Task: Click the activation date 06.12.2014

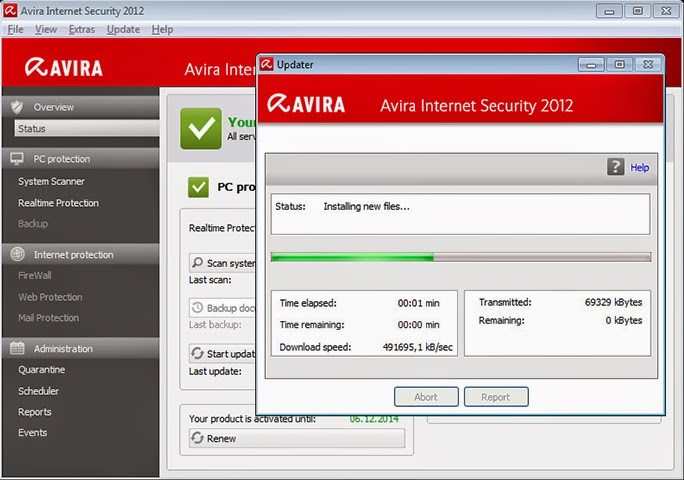Action: [374, 418]
